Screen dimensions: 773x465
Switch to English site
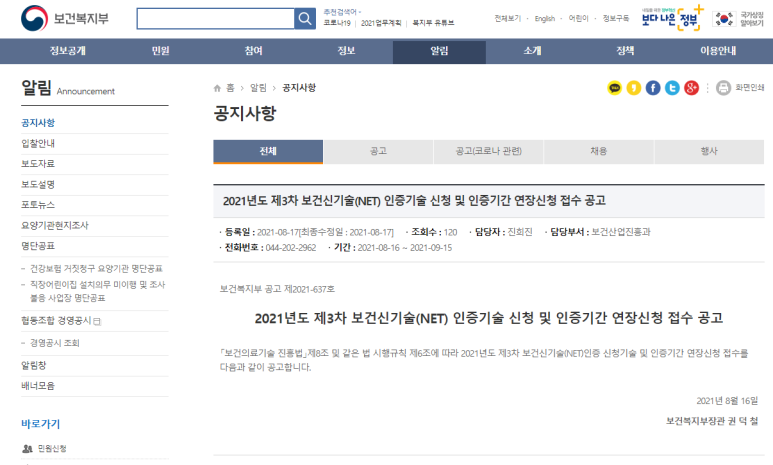coord(545,18)
